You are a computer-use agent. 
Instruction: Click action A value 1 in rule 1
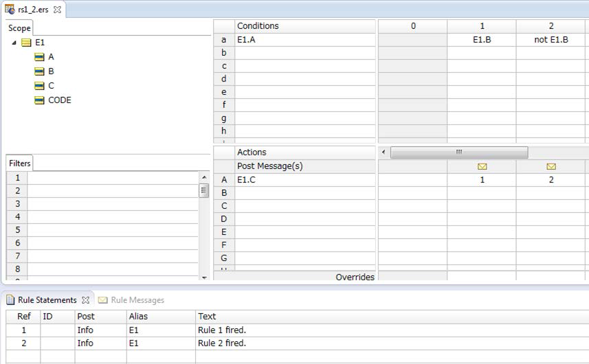point(482,180)
